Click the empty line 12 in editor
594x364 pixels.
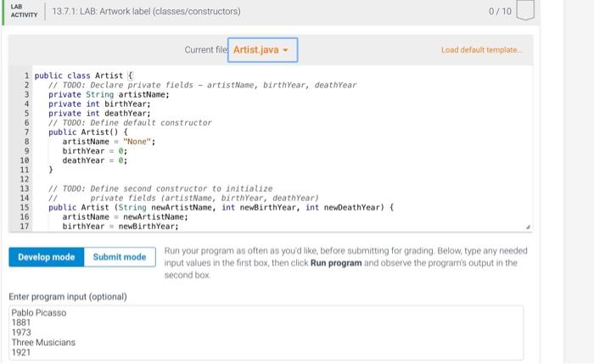[283, 179]
